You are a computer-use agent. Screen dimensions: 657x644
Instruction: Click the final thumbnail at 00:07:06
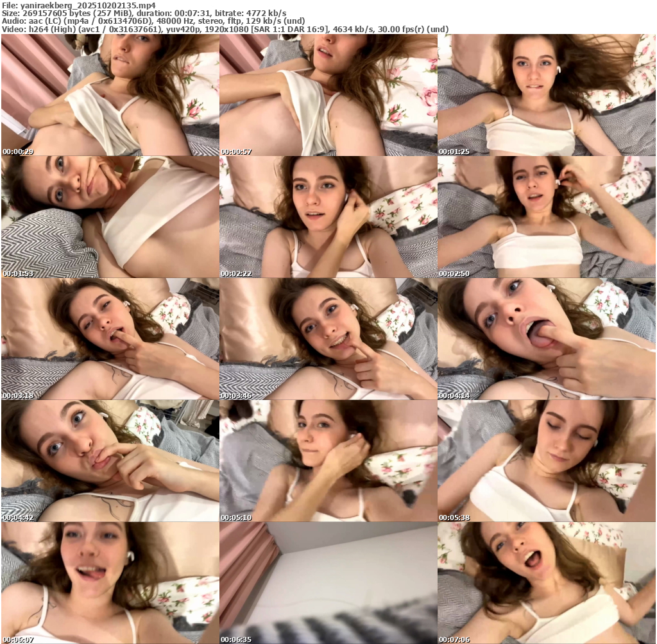click(x=547, y=583)
